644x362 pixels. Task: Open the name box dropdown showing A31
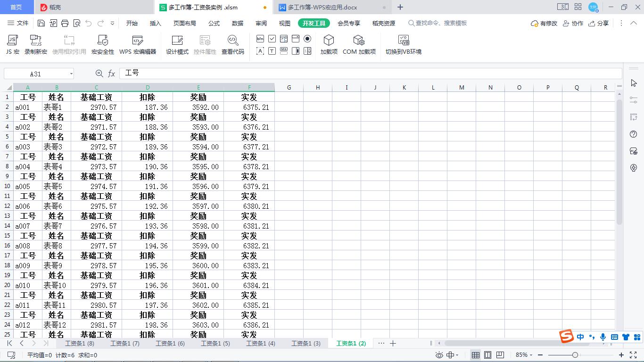pyautogui.click(x=72, y=74)
